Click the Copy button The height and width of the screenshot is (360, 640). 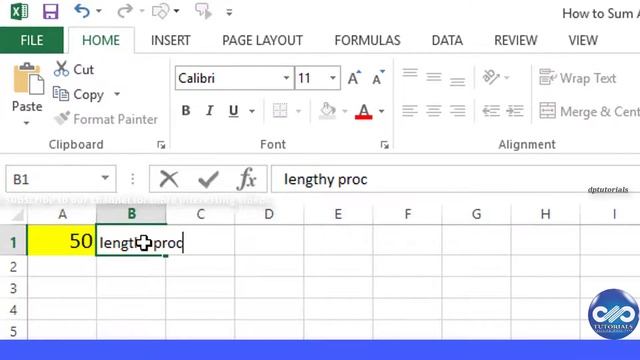pos(78,94)
